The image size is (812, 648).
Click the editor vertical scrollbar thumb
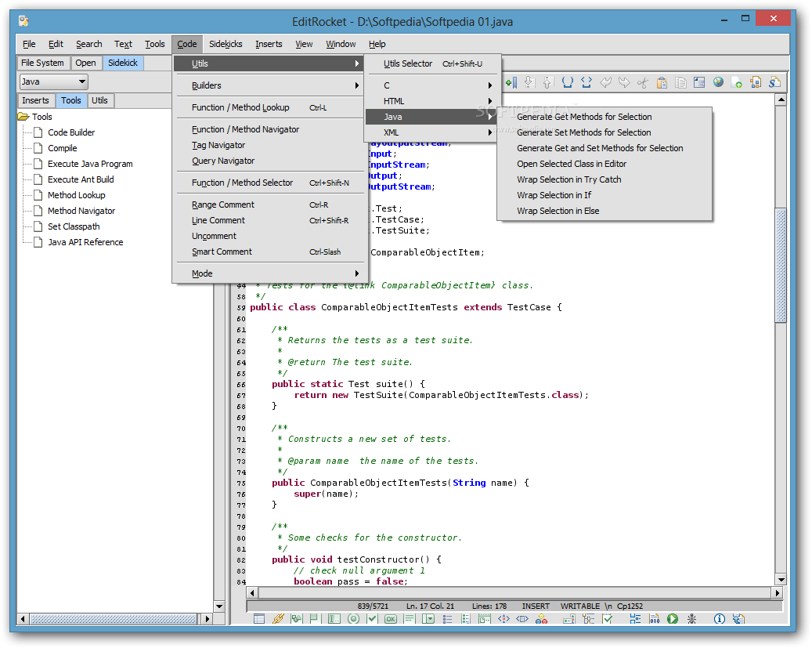[x=781, y=265]
